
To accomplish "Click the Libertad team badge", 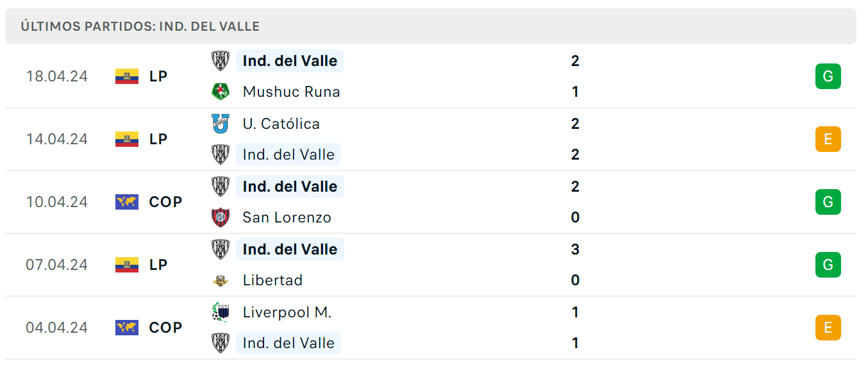I will (221, 280).
